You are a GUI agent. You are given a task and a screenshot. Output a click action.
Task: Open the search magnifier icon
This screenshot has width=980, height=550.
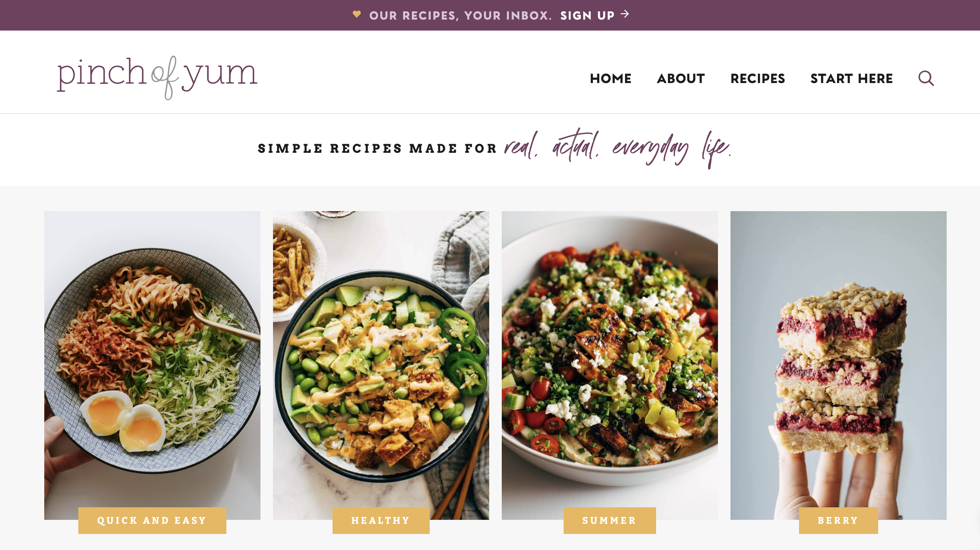tap(926, 78)
